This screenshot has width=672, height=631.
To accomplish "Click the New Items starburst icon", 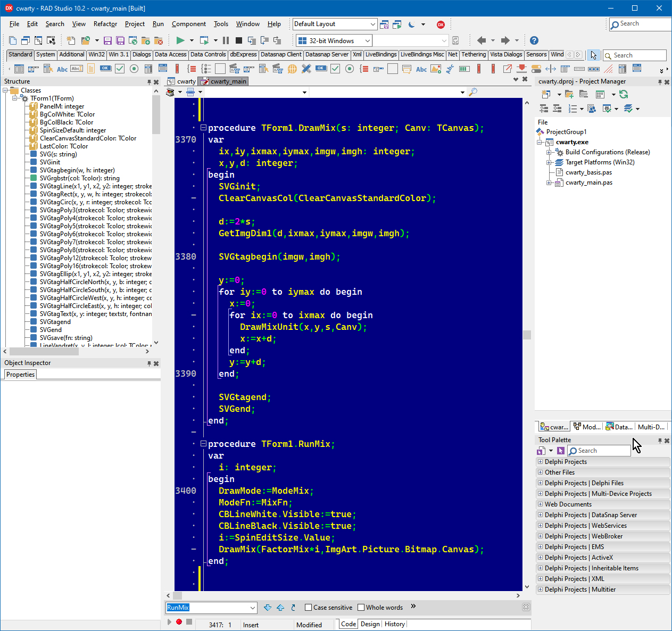I will click(x=71, y=40).
